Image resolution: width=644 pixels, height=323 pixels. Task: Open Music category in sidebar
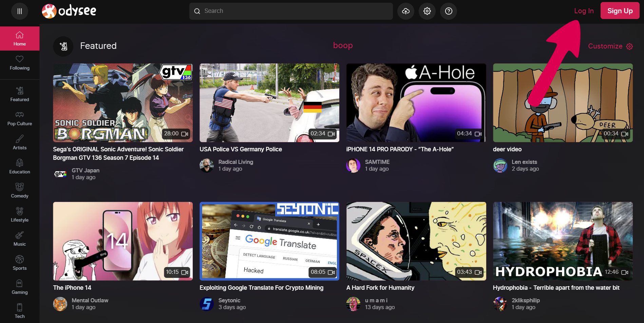click(20, 239)
